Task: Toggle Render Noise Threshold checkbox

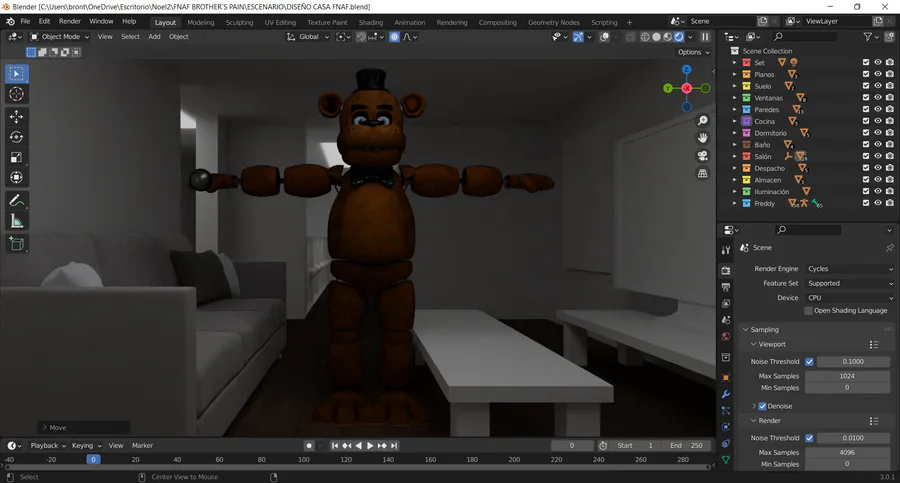Action: 809,438
